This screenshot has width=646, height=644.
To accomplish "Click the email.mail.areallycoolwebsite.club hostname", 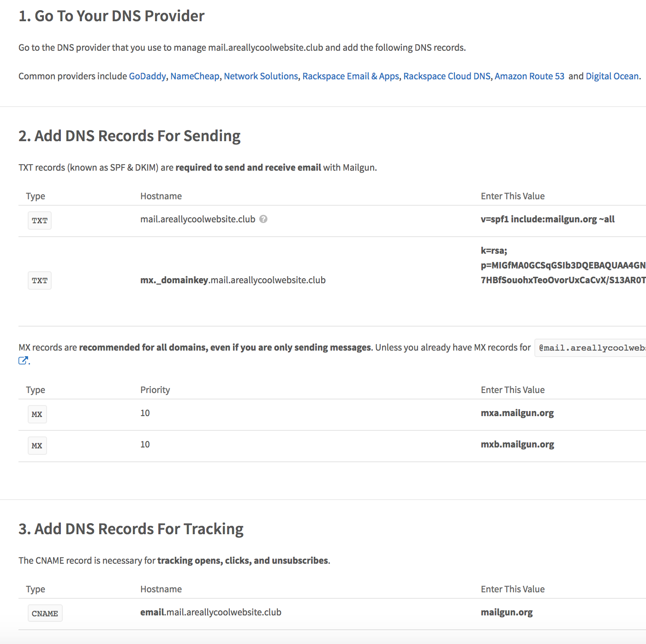I will [x=210, y=612].
